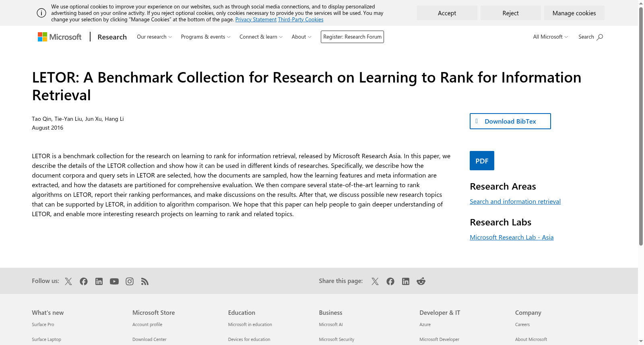Open Azure footer link
This screenshot has height=345, width=644.
point(425,324)
